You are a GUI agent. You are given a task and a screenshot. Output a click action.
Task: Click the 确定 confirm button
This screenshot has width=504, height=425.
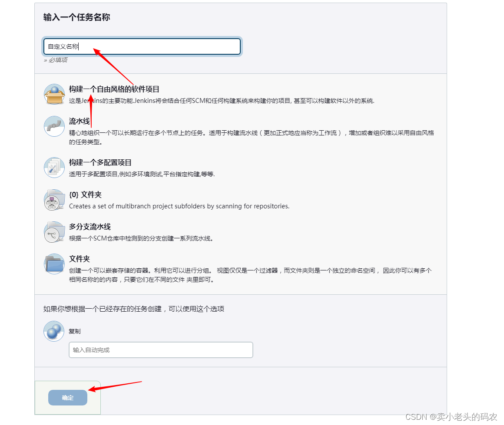pyautogui.click(x=68, y=398)
